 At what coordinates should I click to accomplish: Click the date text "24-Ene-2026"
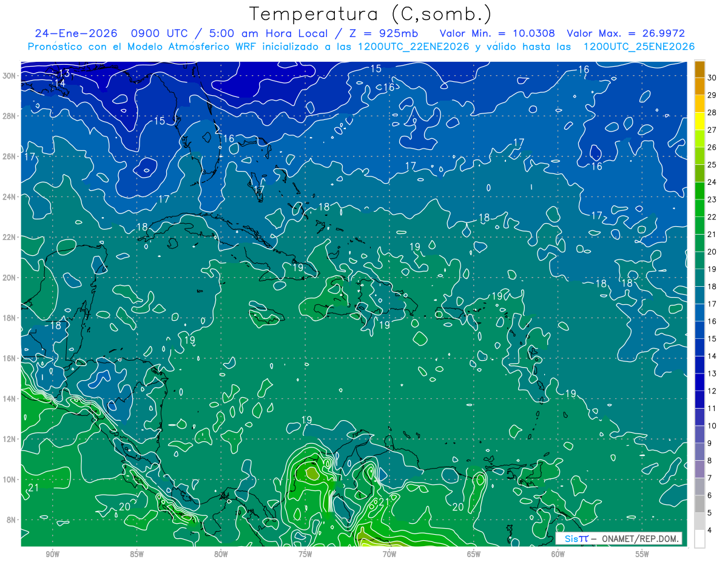coord(75,33)
